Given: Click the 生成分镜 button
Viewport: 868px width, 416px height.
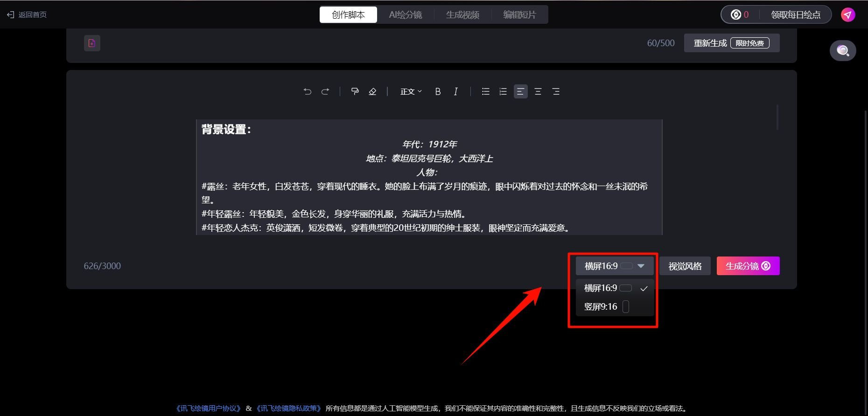Looking at the screenshot, I should 748,266.
